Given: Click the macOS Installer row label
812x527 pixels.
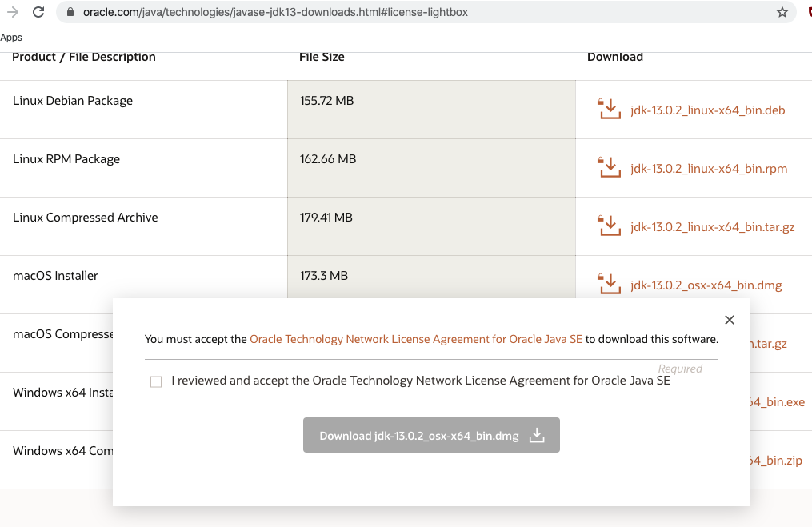Looking at the screenshot, I should (x=55, y=276).
